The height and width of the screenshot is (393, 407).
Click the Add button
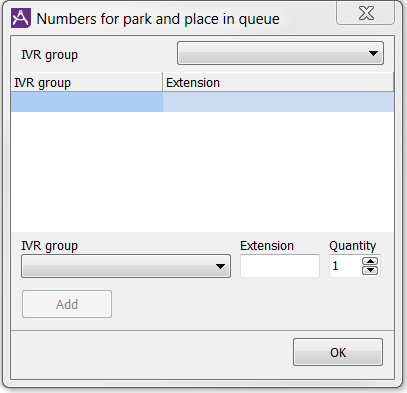coord(67,304)
